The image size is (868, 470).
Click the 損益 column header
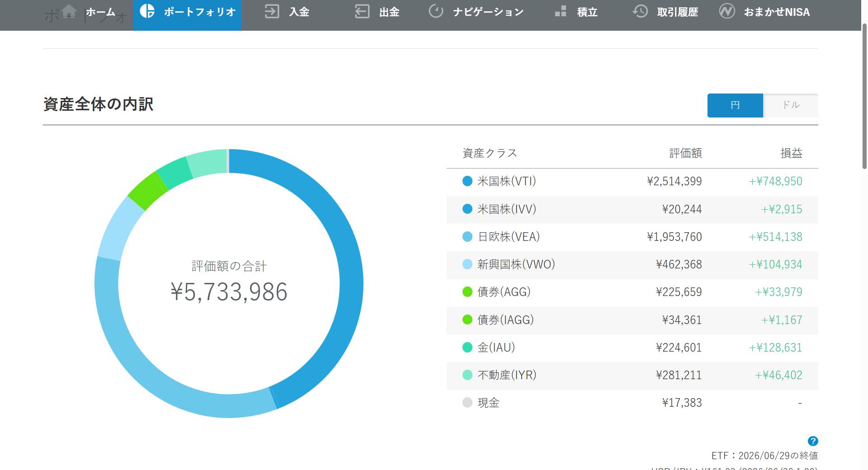(x=791, y=153)
